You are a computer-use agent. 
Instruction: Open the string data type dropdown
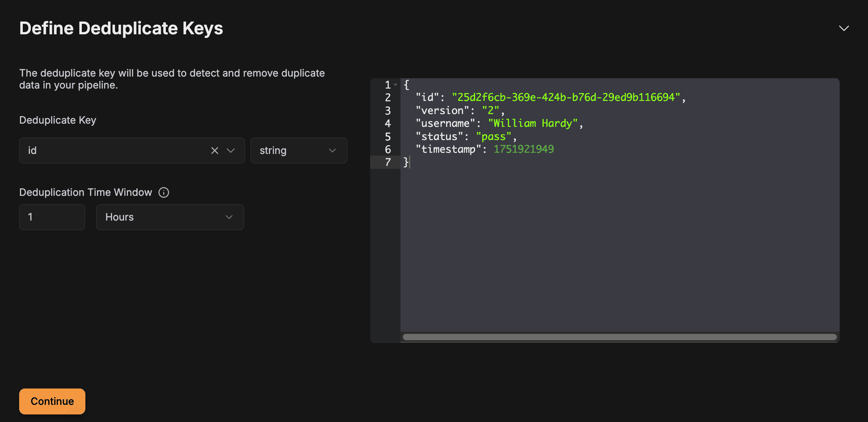299,150
